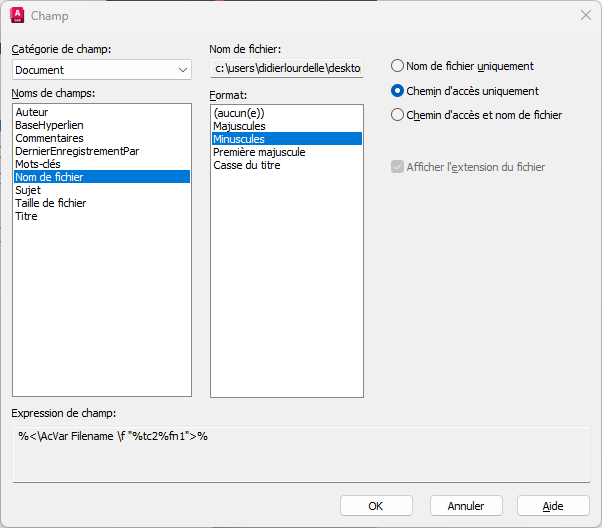This screenshot has height=528, width=602.
Task: Open the Catégorie de champ dropdown
Action: [x=102, y=70]
